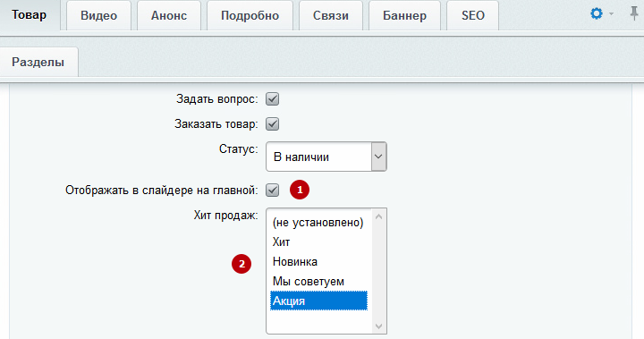Uncheck the Заказать товар checkbox

pos(272,124)
